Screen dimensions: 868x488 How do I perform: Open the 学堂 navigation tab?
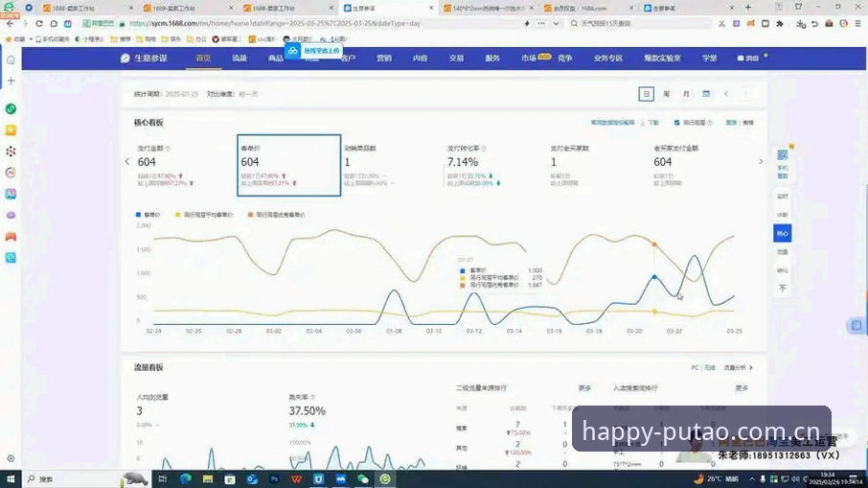coord(710,58)
